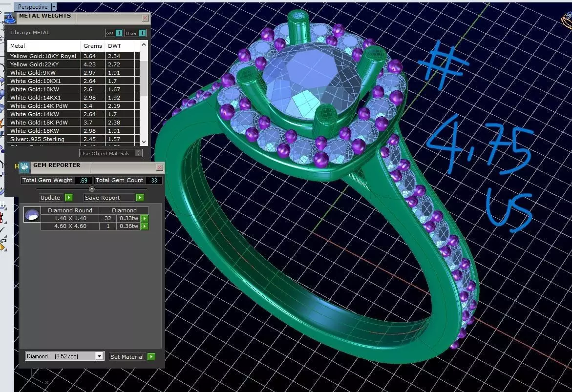The image size is (572, 392).
Task: Select Silver:.925 Sterling row
Action: tap(74, 139)
